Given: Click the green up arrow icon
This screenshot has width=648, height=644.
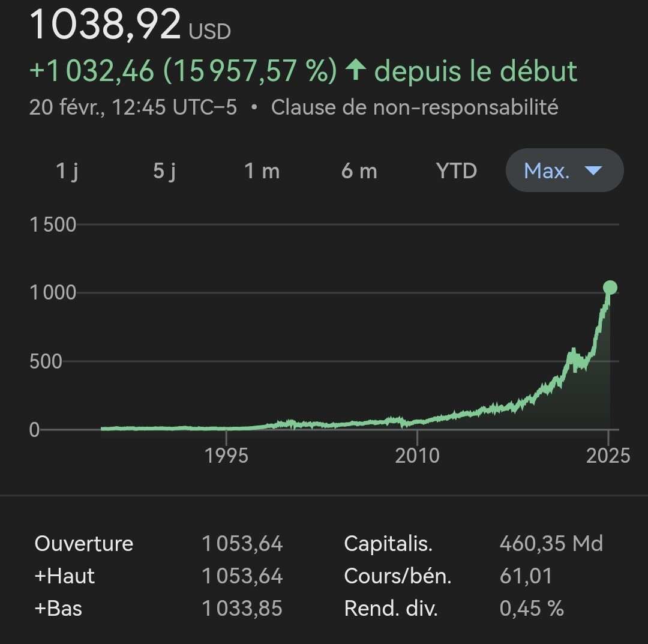Looking at the screenshot, I should pyautogui.click(x=356, y=70).
